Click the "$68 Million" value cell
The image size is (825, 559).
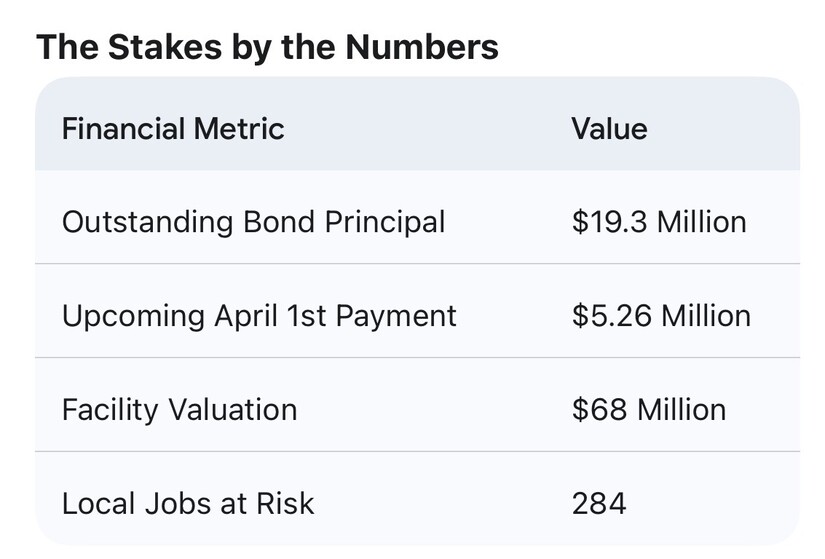(649, 409)
